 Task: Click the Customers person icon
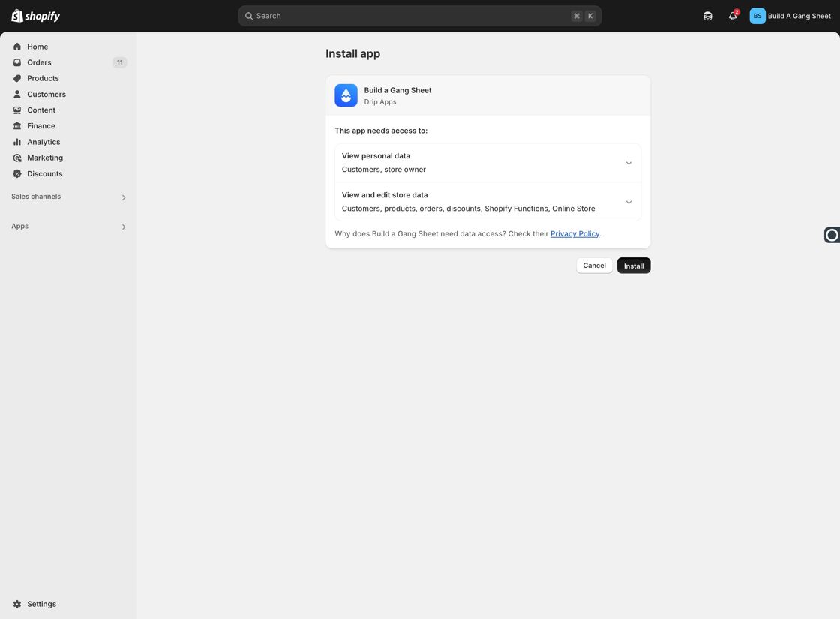click(x=17, y=95)
